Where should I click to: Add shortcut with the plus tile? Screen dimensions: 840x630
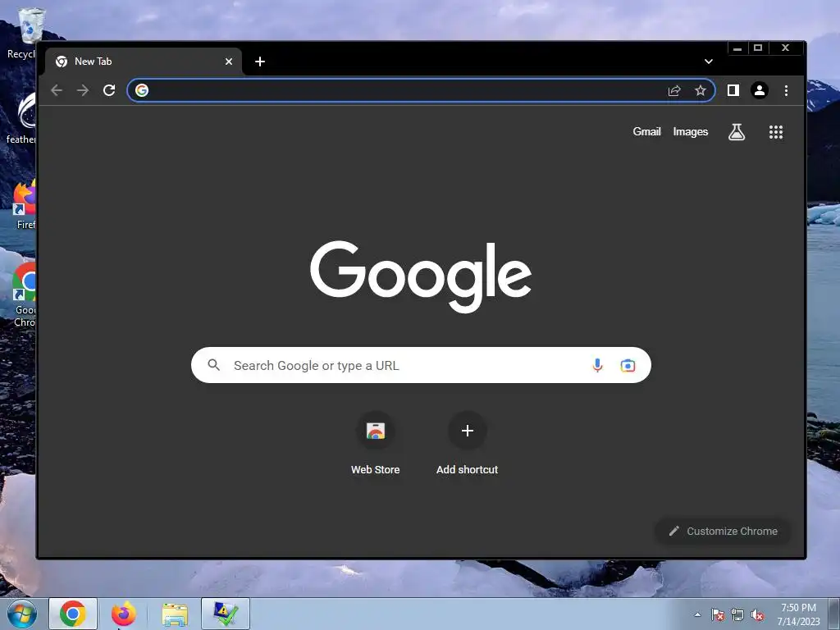(467, 444)
